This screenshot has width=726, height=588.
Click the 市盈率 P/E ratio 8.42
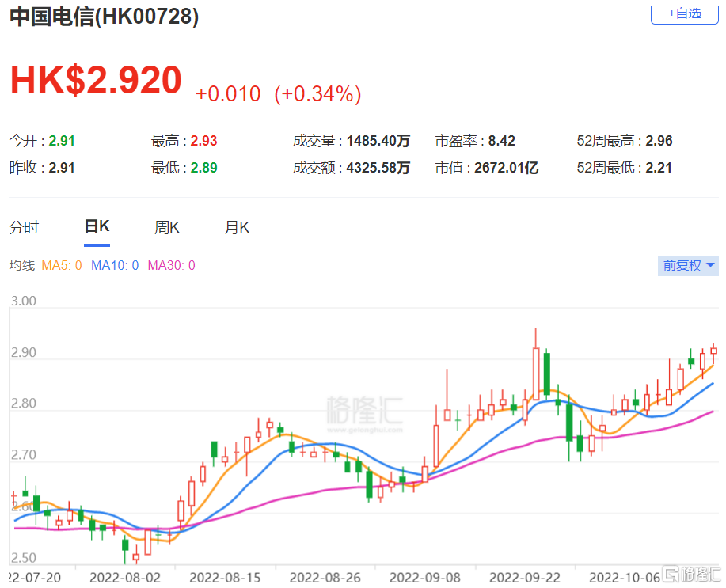[501, 141]
